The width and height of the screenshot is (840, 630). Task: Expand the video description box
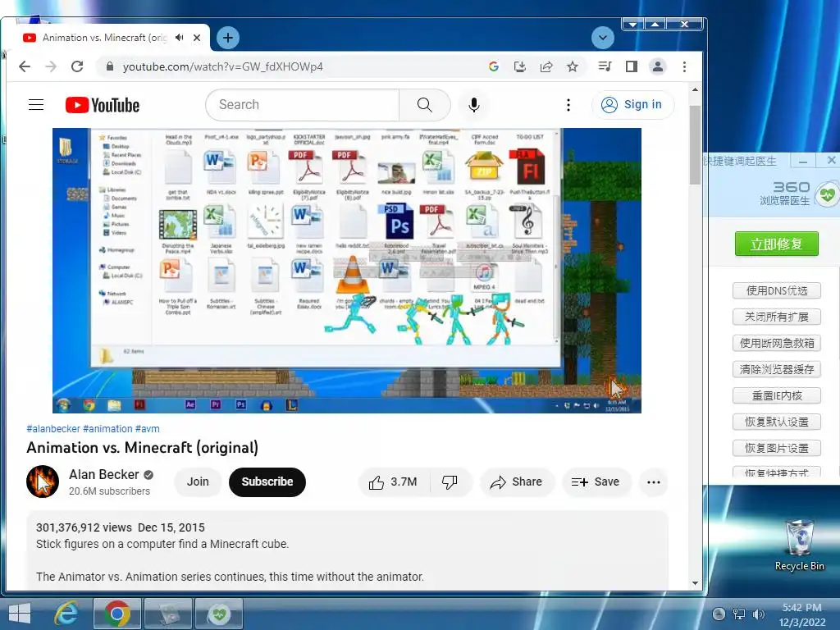pos(347,550)
